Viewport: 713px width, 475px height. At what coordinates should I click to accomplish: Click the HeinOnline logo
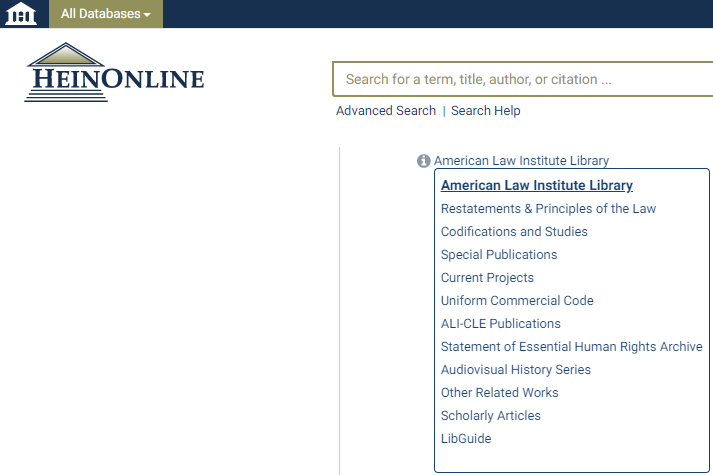tap(114, 72)
